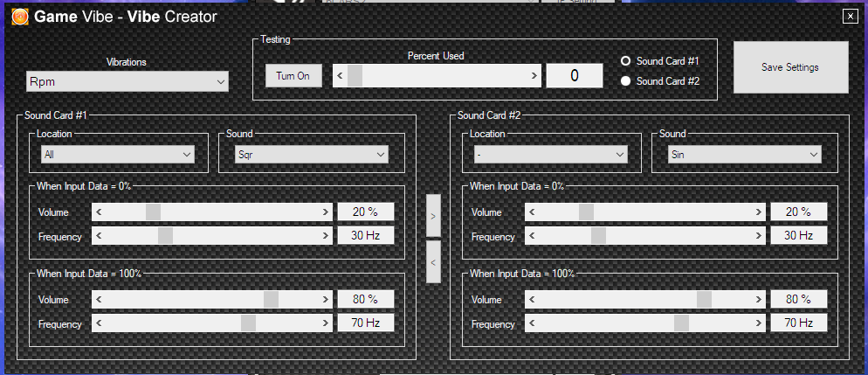This screenshot has height=375, width=868.
Task: Open Sound Card #1 Sound dropdown showing Sqr
Action: pyautogui.click(x=311, y=155)
